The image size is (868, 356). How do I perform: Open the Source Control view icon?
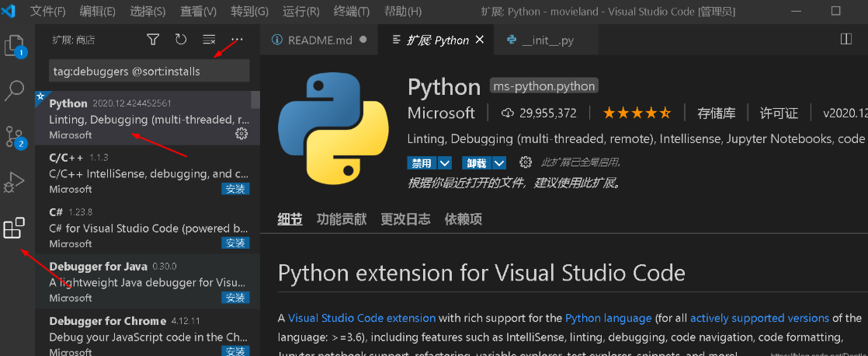click(x=16, y=136)
